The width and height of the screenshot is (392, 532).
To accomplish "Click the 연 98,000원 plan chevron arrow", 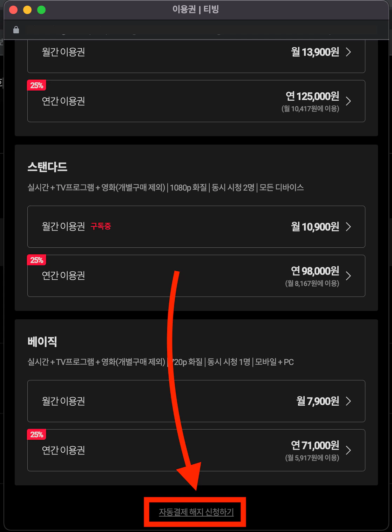I will tap(348, 276).
